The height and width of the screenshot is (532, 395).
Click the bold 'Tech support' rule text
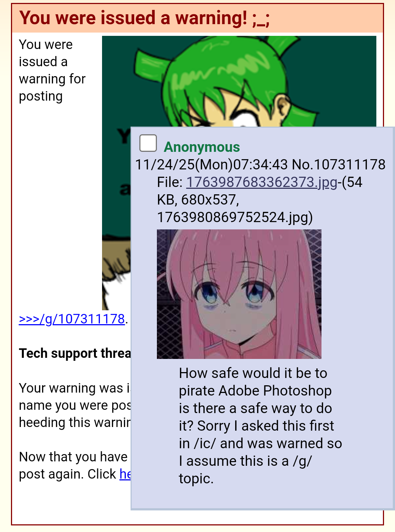tap(75, 353)
